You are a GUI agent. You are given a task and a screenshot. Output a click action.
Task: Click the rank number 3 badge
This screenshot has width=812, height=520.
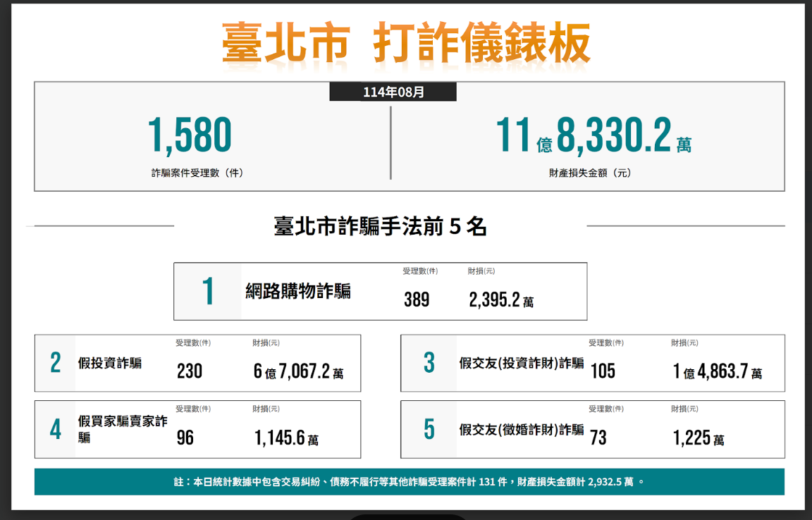click(429, 364)
